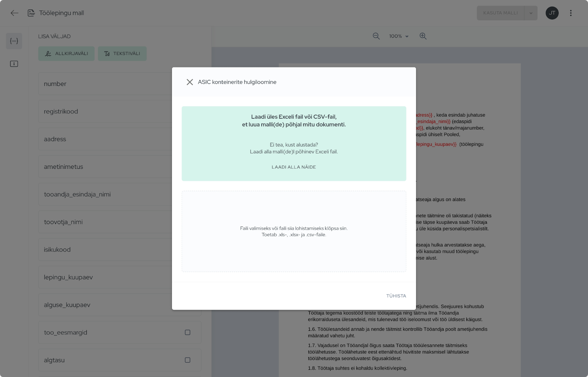
Task: Add an Allkirjaväli signature field
Action: pos(67,54)
